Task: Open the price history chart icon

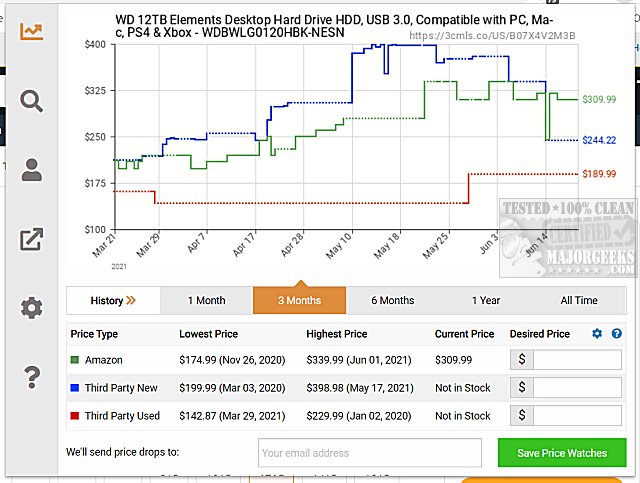Action: [32, 30]
